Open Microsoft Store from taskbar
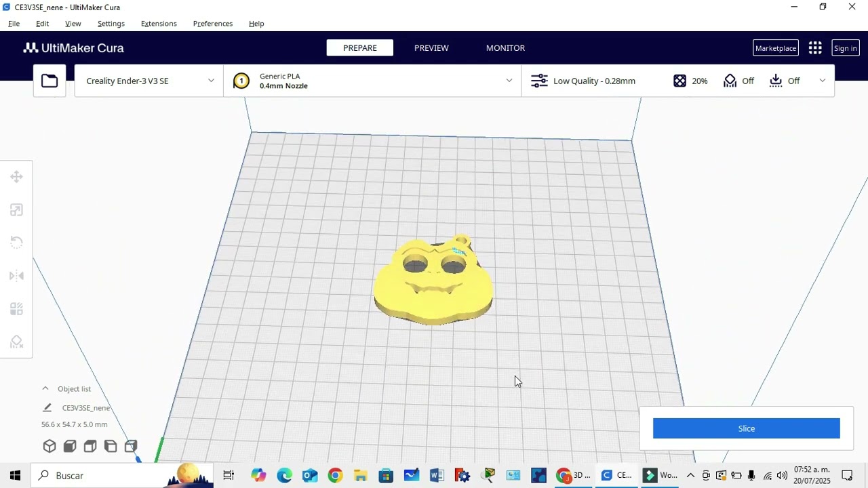 (x=386, y=476)
